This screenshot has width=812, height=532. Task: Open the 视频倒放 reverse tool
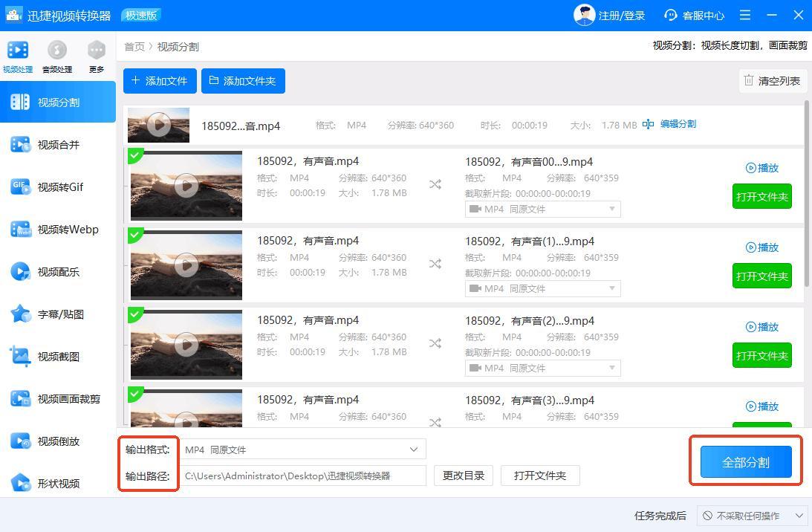coord(57,441)
